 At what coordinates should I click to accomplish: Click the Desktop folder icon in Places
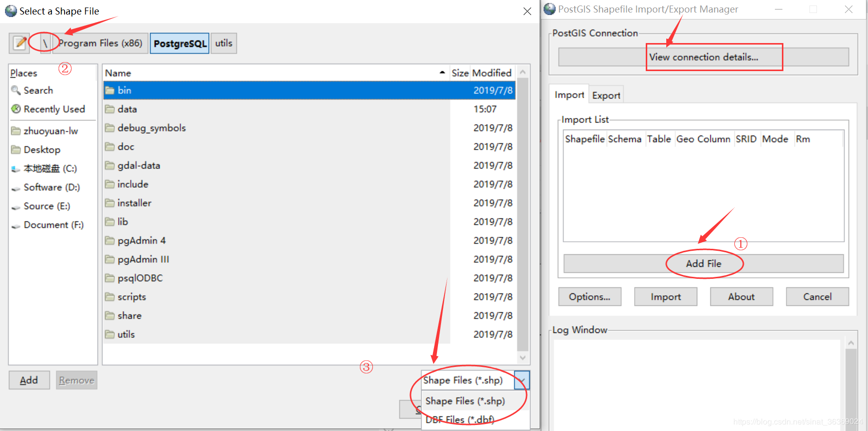tap(16, 150)
